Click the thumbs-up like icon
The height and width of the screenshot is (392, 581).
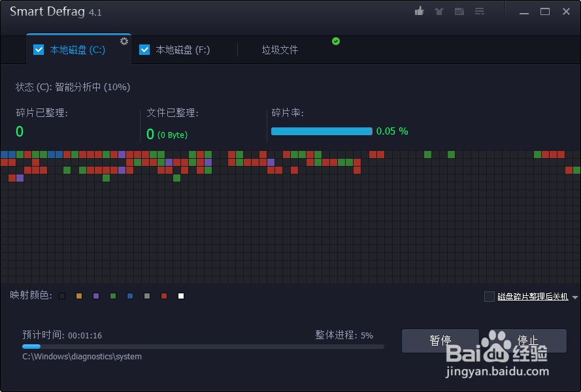coord(420,11)
